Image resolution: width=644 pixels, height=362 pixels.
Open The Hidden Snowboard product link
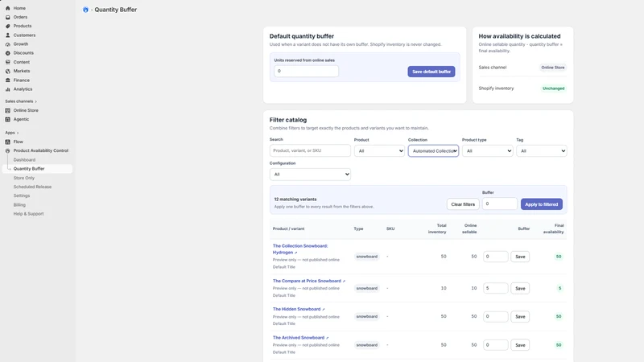click(x=296, y=309)
